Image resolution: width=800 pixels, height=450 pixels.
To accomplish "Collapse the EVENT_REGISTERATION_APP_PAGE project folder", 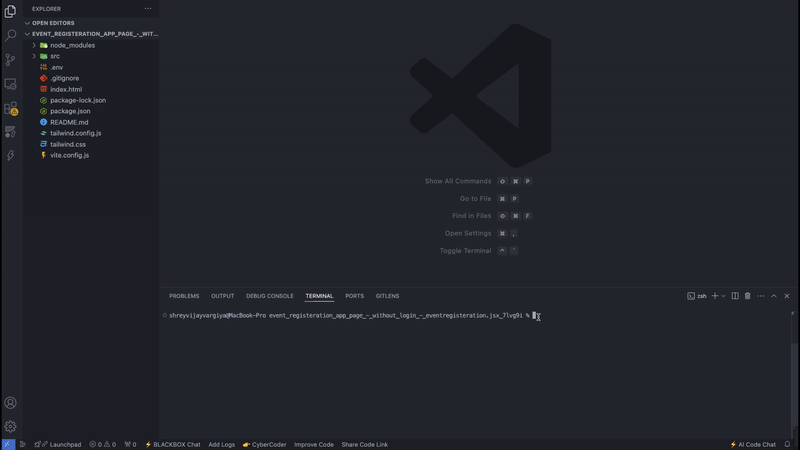I will click(x=91, y=34).
